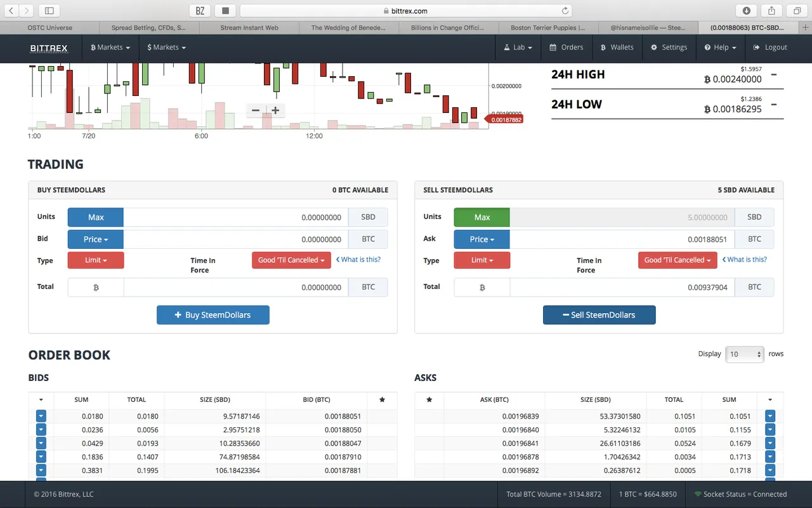
Task: Expand the Lab menu
Action: (x=518, y=48)
